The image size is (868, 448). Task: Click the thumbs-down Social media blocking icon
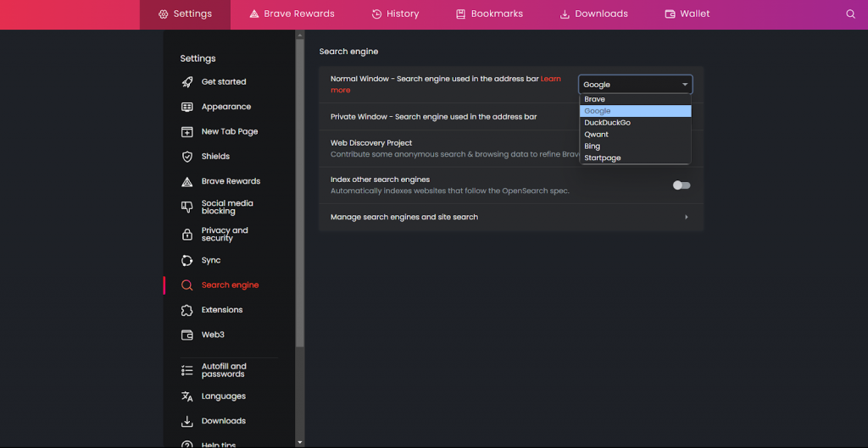tap(187, 207)
